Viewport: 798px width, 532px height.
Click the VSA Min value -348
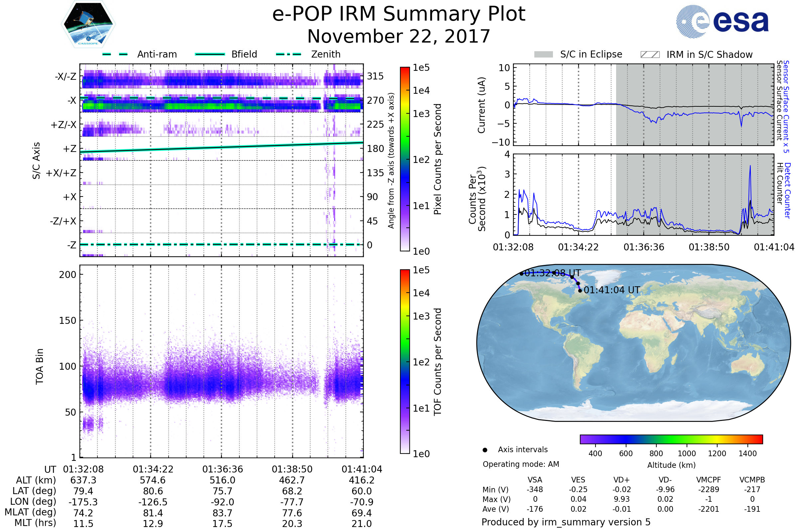tap(535, 489)
